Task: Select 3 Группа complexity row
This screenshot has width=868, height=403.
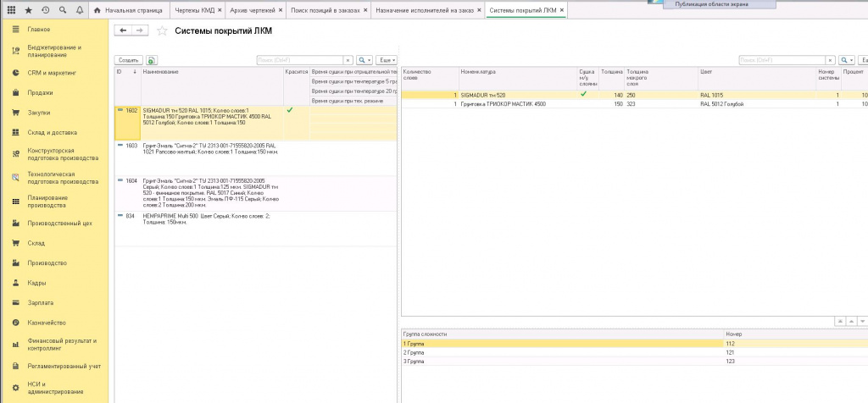Action: [634, 362]
